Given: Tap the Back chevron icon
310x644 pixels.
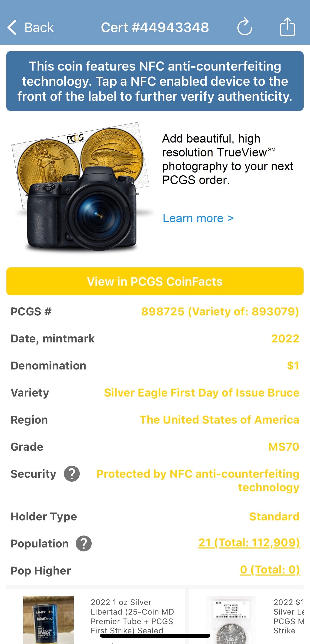Looking at the screenshot, I should click(x=12, y=27).
